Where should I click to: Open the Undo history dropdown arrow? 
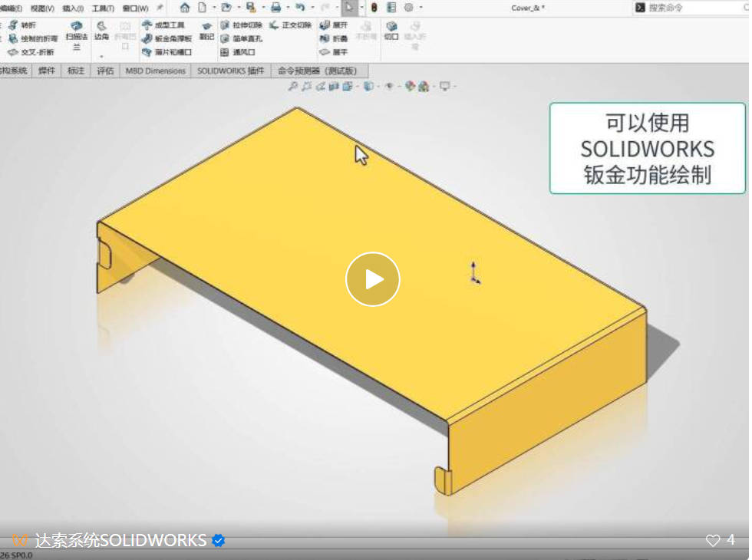312,7
